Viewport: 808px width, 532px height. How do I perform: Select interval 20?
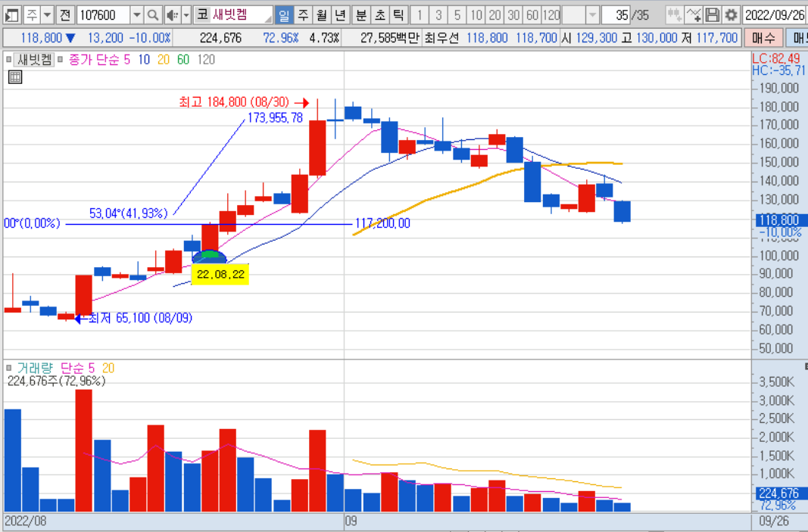494,15
